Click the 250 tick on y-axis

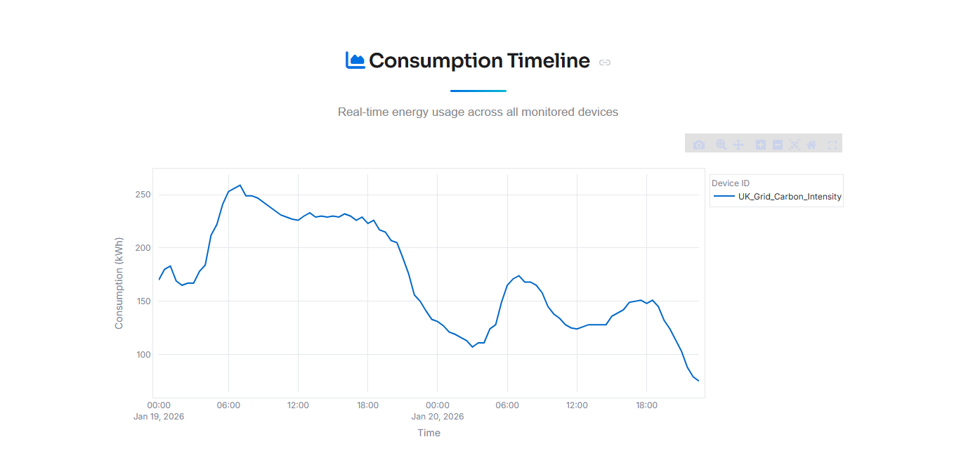143,195
